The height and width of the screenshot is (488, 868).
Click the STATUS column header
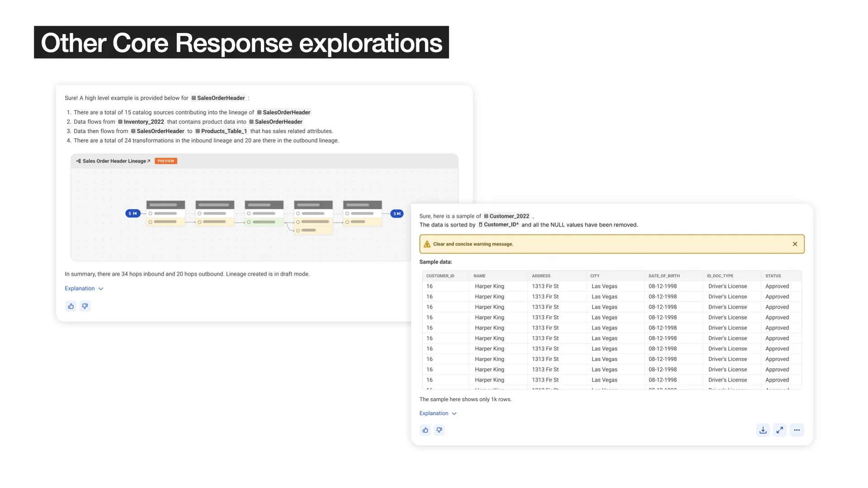click(773, 276)
